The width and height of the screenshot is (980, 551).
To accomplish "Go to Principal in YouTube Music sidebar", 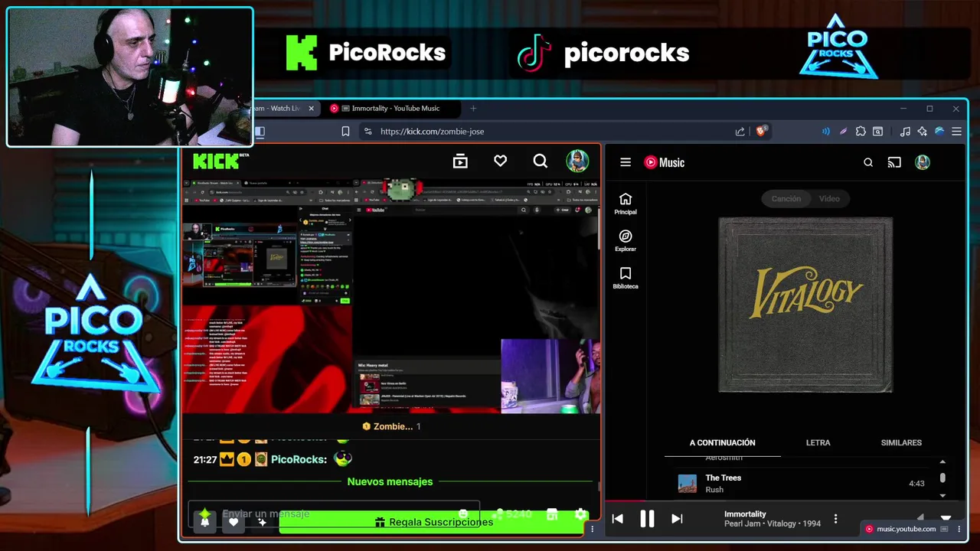I will (x=626, y=204).
